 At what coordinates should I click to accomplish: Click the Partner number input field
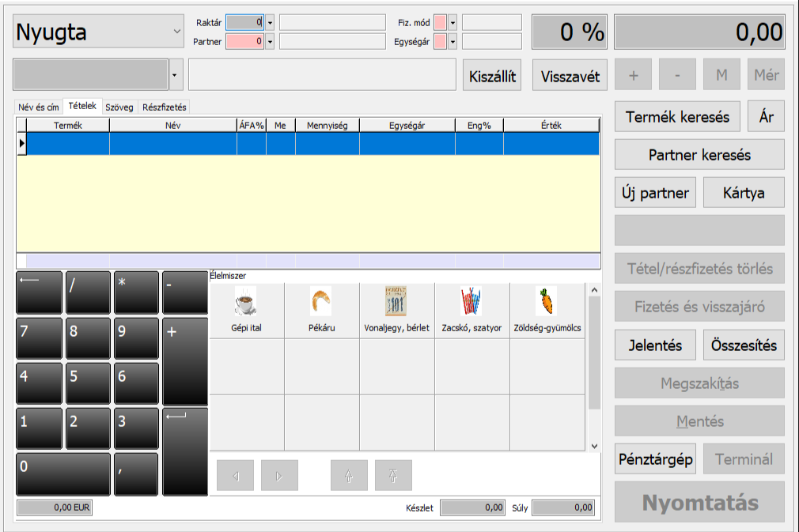tap(245, 42)
